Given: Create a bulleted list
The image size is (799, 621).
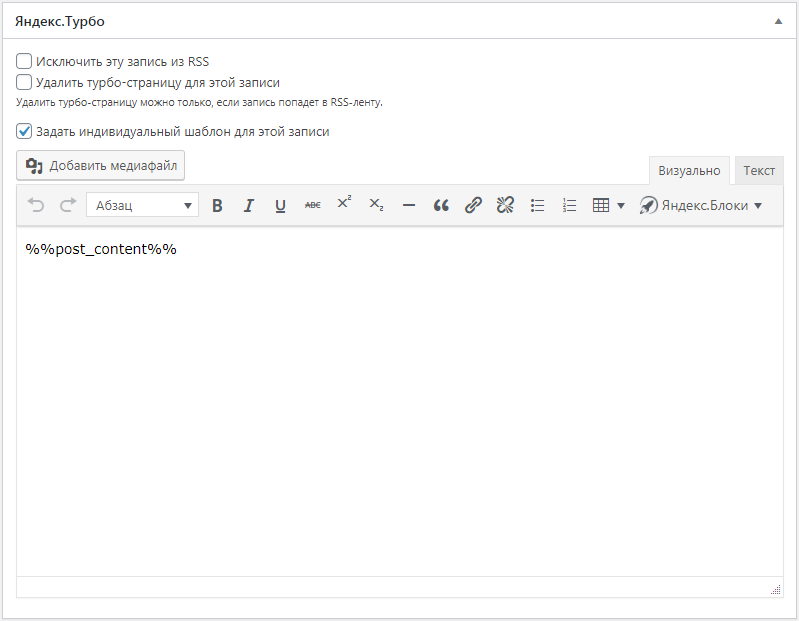Looking at the screenshot, I should (537, 205).
